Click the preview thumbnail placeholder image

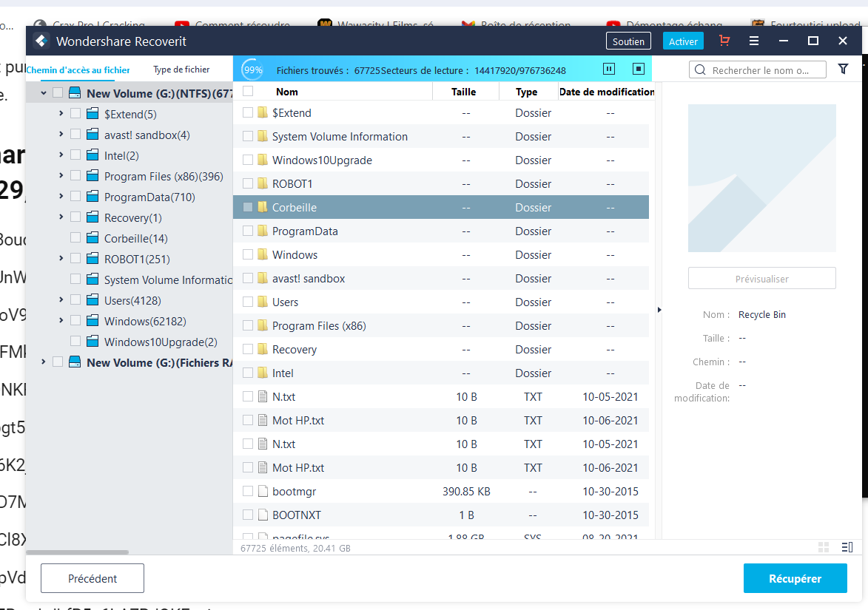[761, 178]
